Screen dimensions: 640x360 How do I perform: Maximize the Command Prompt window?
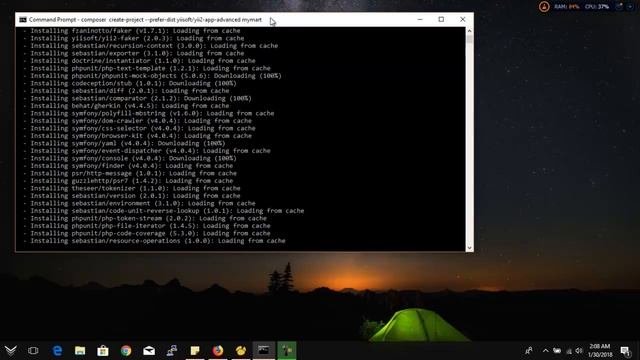[441, 20]
